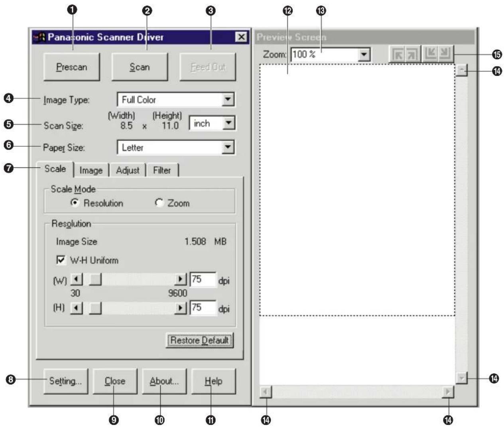Screen dimensions: 504x429
Task: Click the height dpi input field
Action: point(203,308)
